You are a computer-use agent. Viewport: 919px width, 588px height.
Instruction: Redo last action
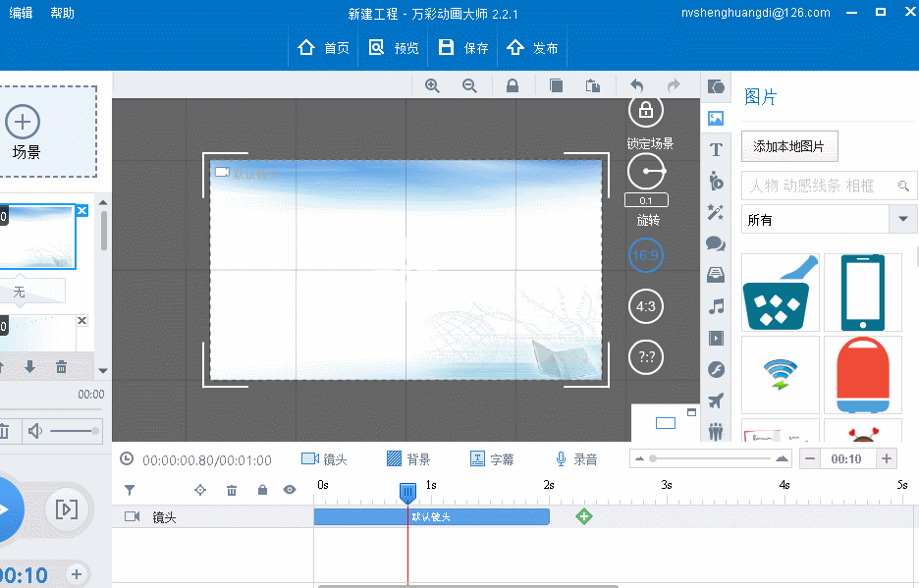click(674, 85)
